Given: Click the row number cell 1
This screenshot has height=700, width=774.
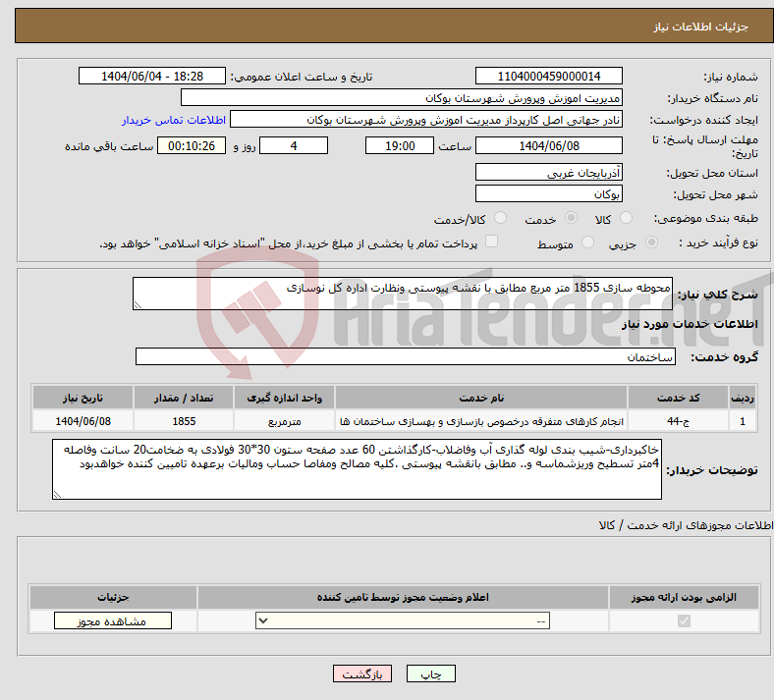Looking at the screenshot, I should [x=743, y=421].
